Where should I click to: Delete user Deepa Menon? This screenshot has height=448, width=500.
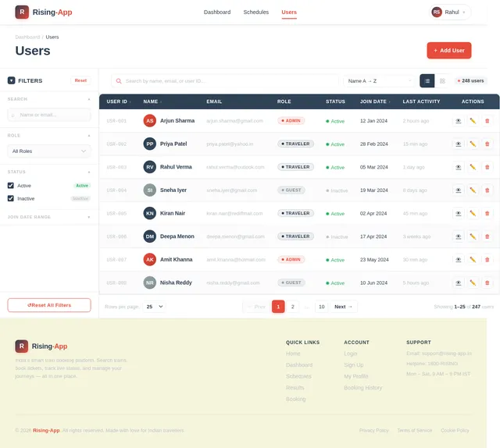point(487,236)
